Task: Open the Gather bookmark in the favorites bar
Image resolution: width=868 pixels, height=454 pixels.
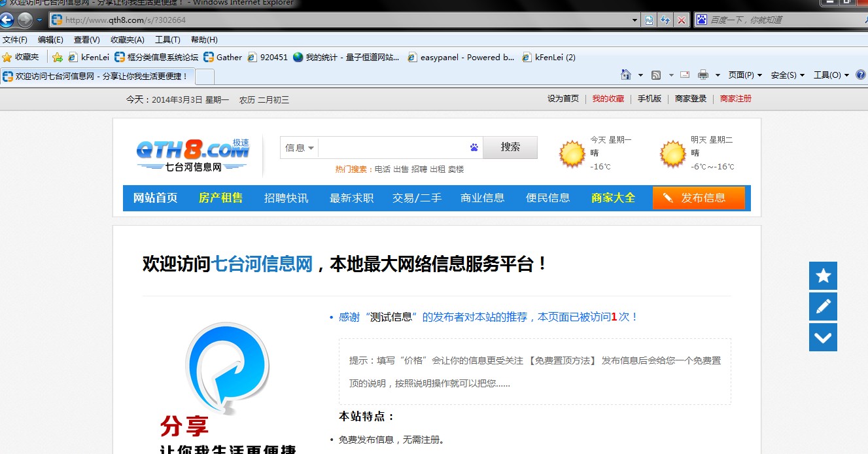Action: click(223, 58)
